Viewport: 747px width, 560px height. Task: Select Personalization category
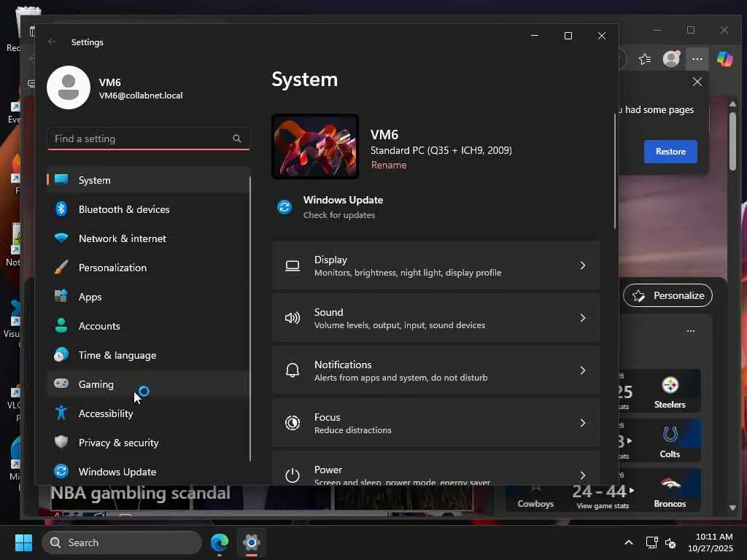(148, 267)
